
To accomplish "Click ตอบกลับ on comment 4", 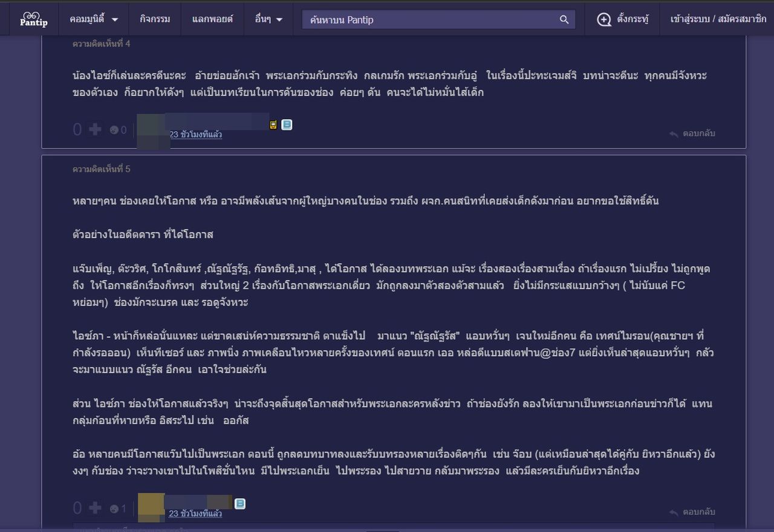I will [692, 134].
